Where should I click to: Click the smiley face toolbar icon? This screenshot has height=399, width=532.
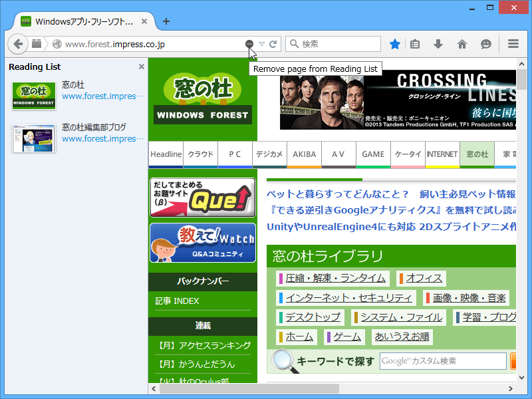(486, 44)
